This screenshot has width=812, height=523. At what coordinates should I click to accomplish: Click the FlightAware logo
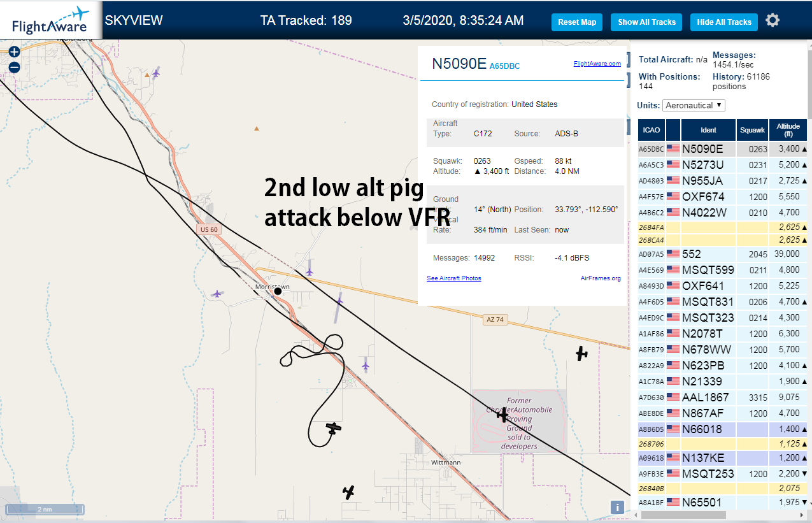(50, 20)
